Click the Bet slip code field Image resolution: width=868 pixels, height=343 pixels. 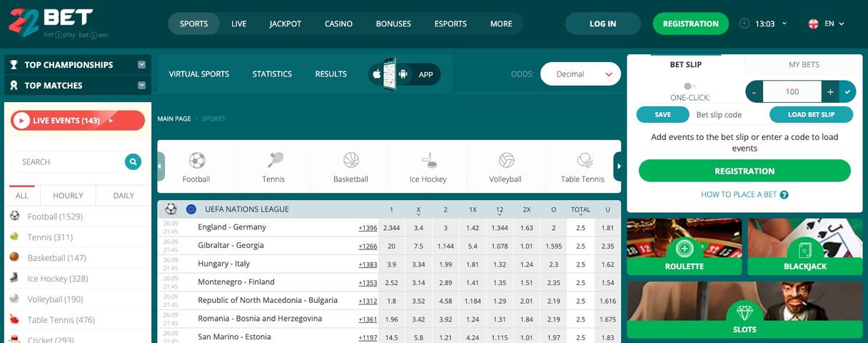tap(728, 114)
